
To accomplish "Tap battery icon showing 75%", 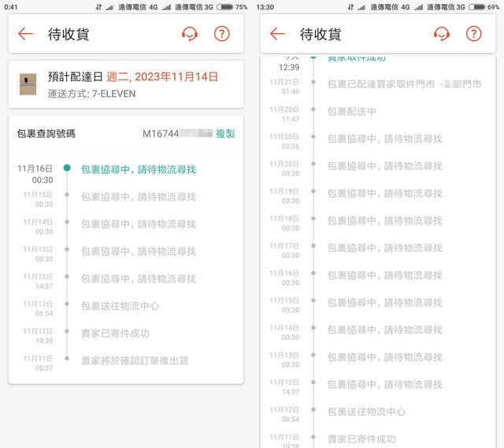I will coord(224,6).
